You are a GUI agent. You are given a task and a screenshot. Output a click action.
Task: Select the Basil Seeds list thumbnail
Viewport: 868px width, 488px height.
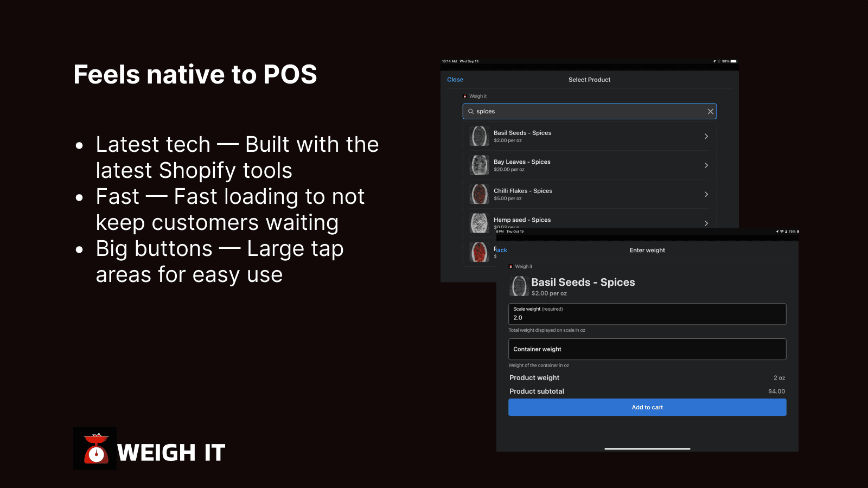(480, 136)
